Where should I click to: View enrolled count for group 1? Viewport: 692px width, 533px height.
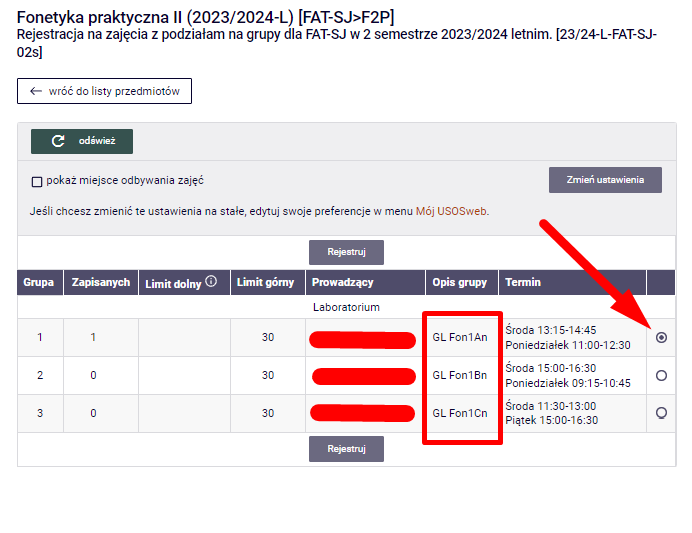(93, 338)
